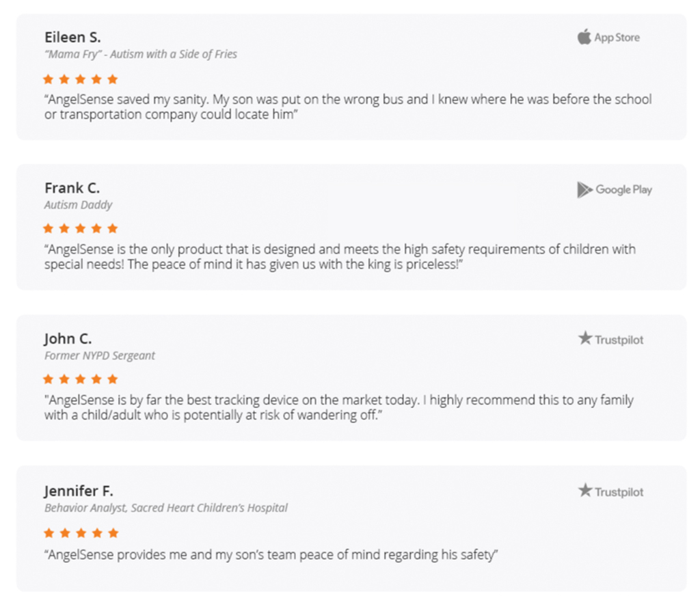The width and height of the screenshot is (700, 611).
Task: Click "Mama Fry" Autism with a Side of Fries subtitle
Action: [x=141, y=55]
